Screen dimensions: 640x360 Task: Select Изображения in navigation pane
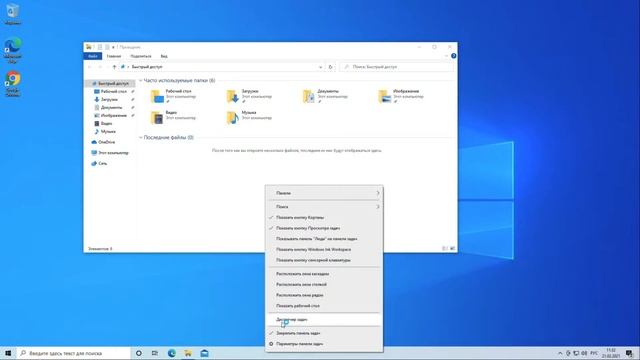pos(113,116)
